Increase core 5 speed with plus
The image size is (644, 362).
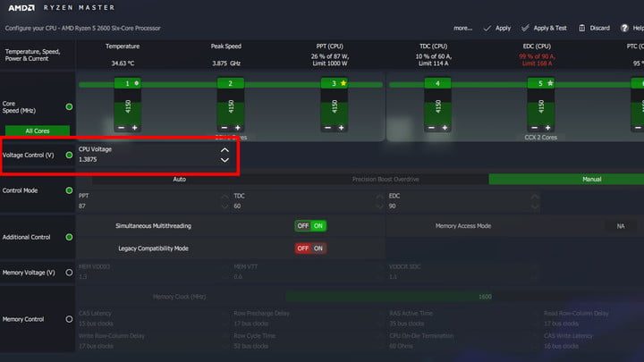click(548, 128)
